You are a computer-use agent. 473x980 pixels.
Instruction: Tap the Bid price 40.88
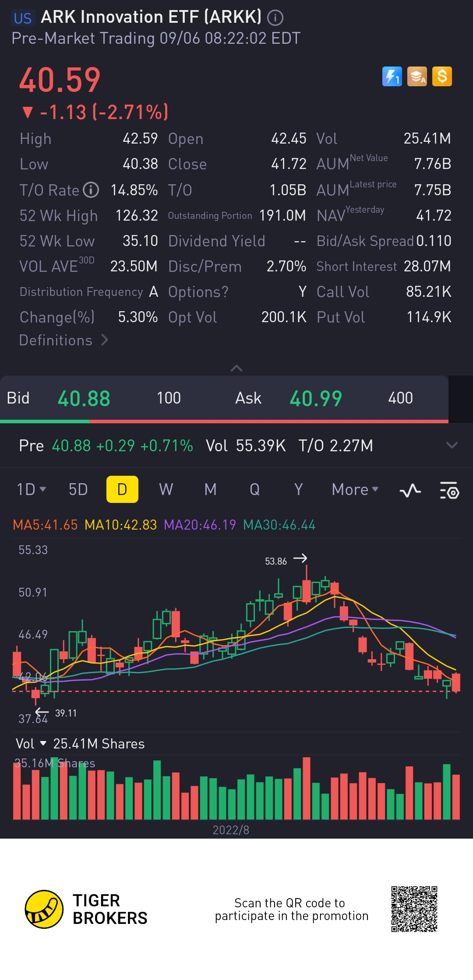(x=84, y=398)
